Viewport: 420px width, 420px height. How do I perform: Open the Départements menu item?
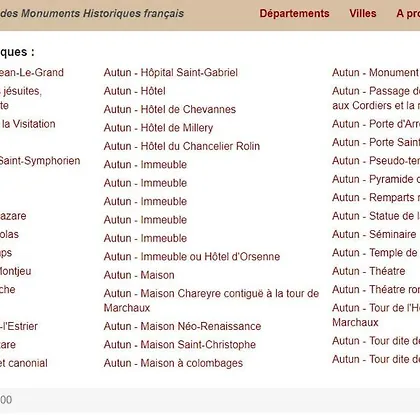click(294, 13)
